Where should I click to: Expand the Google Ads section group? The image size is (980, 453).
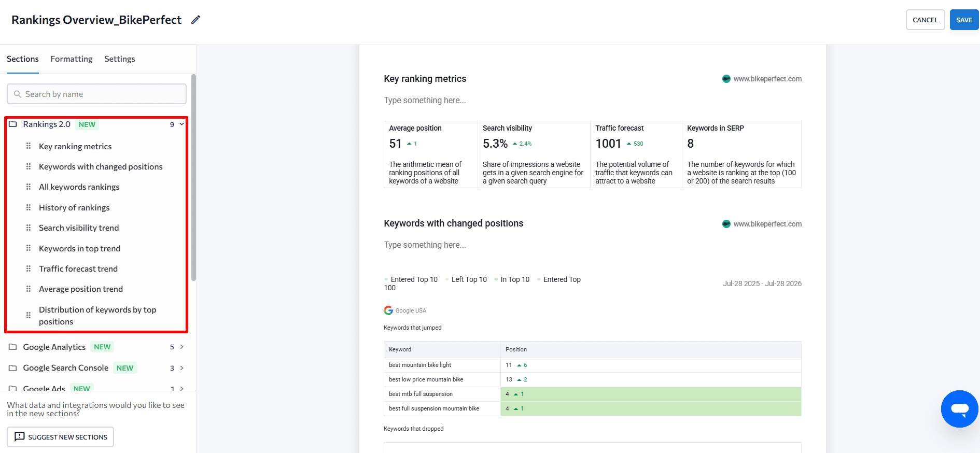pyautogui.click(x=181, y=388)
